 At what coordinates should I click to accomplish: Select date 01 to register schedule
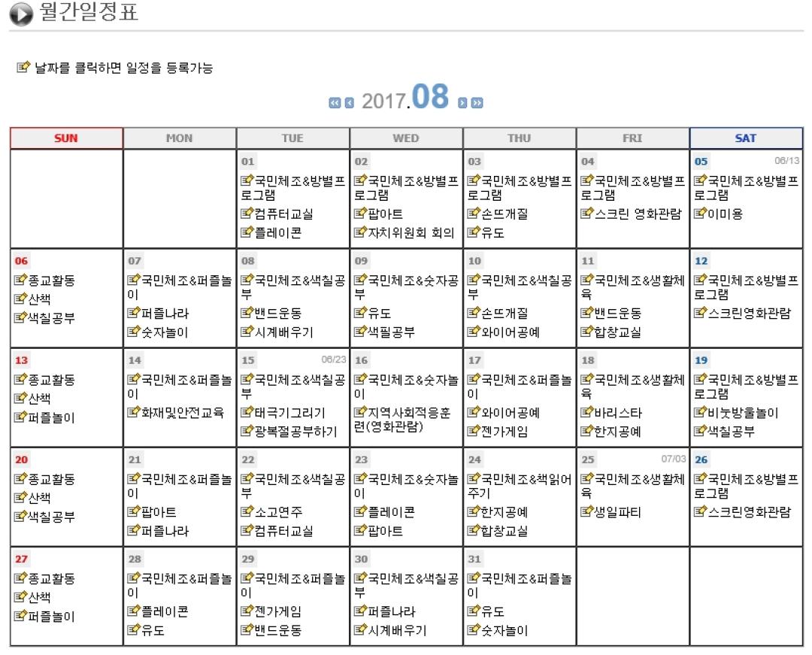coord(247,161)
